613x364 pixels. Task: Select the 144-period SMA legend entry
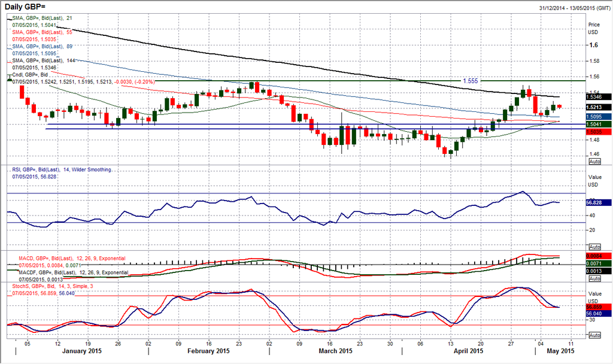[x=43, y=60]
